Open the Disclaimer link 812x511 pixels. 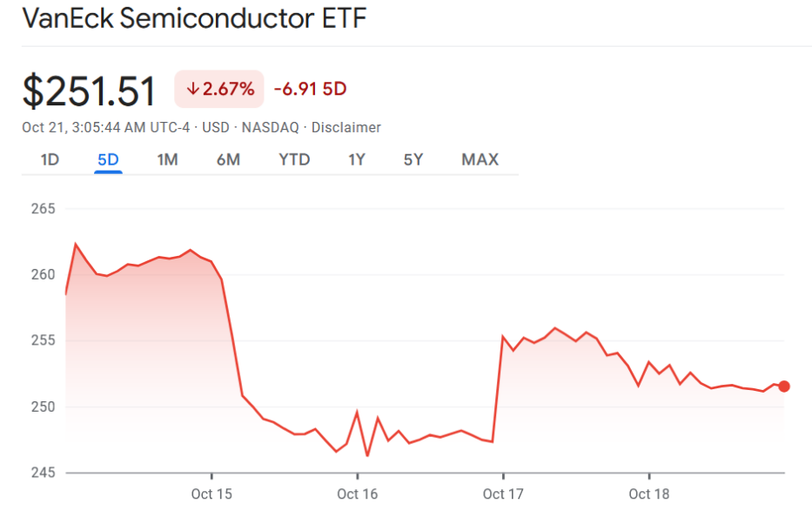[346, 127]
